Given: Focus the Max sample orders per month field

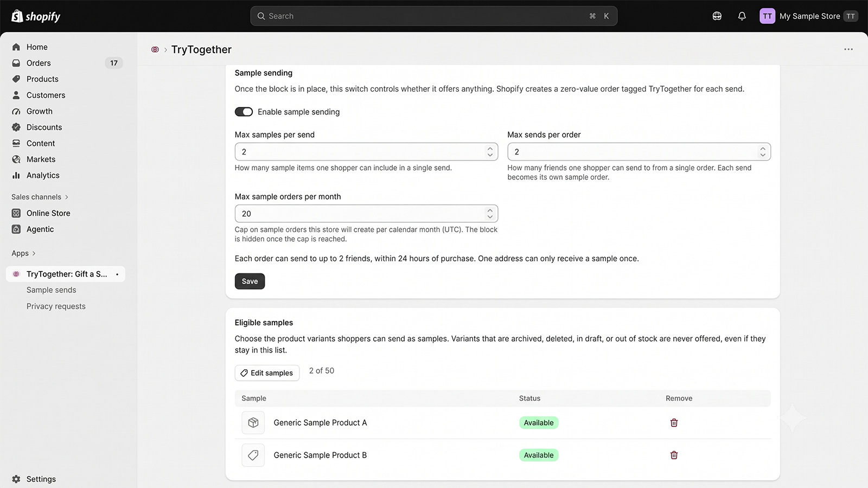Looking at the screenshot, I should click(x=366, y=214).
